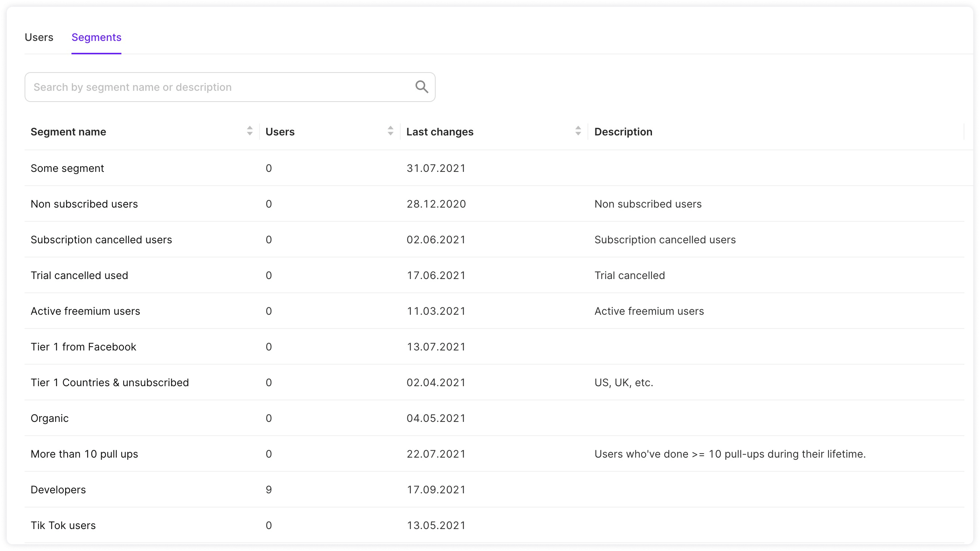Open Trial cancelled used segment
Viewport: 980px width, 551px height.
[79, 275]
